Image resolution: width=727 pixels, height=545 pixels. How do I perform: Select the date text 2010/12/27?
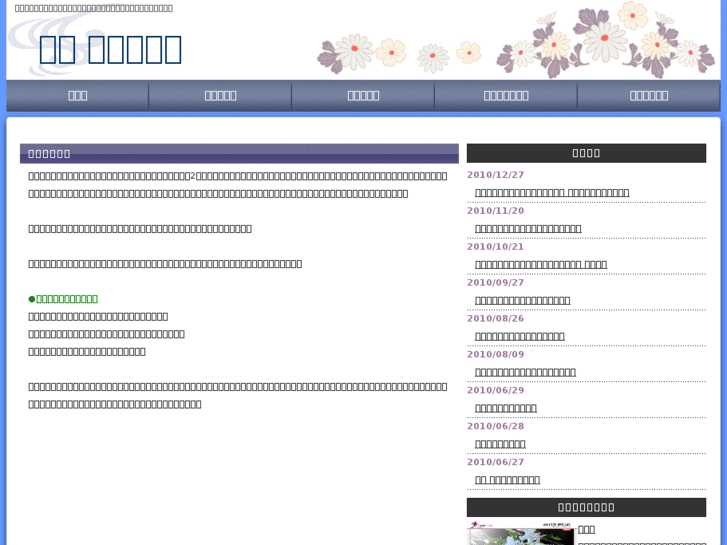tap(495, 175)
